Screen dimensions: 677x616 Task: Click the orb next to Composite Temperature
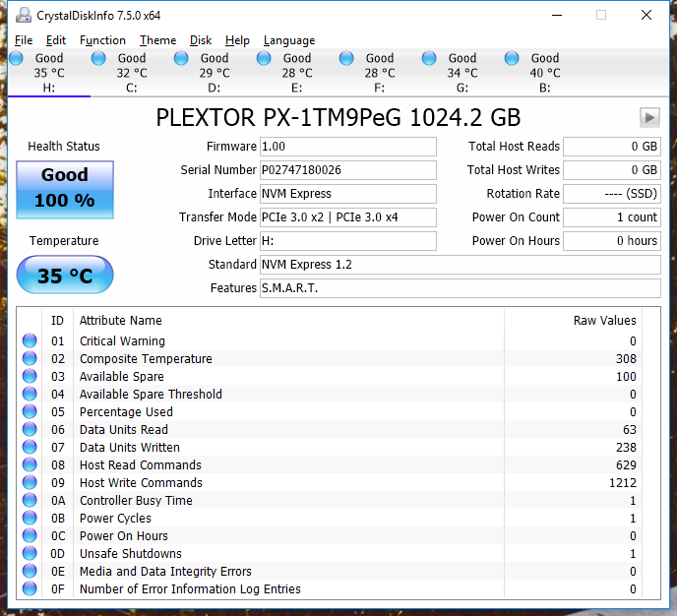coord(30,359)
